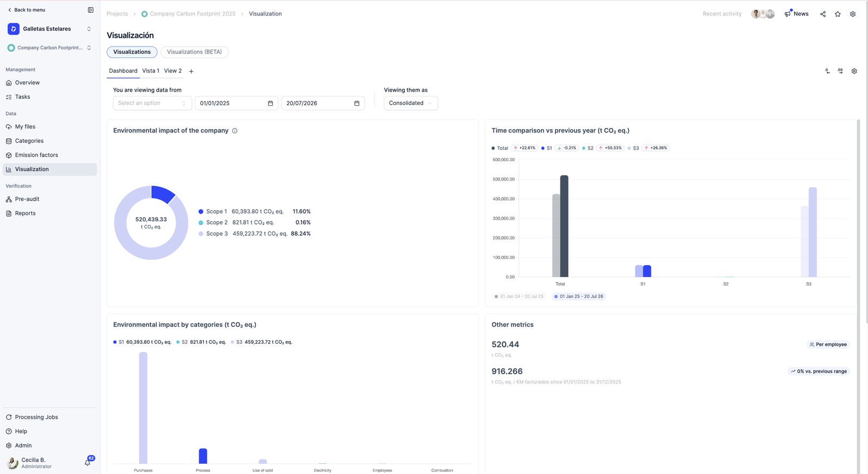868x474 pixels.
Task: Open Processing Jobs in sidebar
Action: click(50, 417)
